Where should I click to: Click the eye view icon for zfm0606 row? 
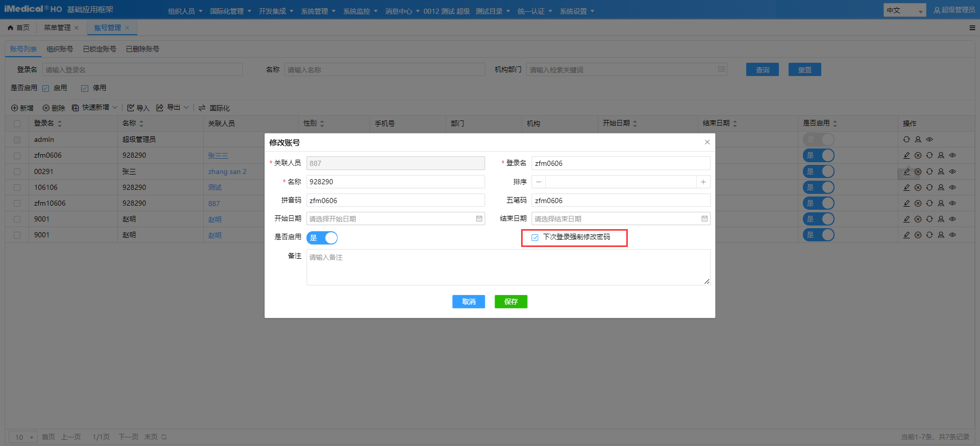[952, 155]
